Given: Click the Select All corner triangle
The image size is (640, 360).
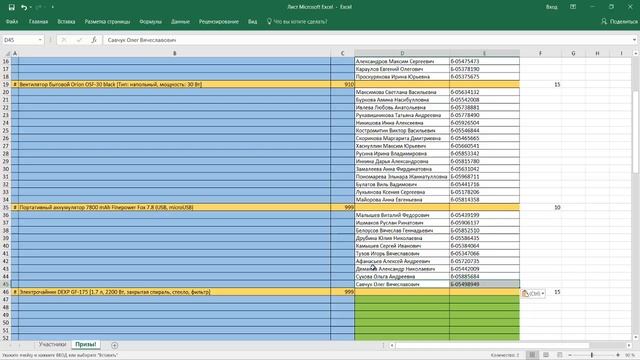Looking at the screenshot, I should (x=7, y=53).
